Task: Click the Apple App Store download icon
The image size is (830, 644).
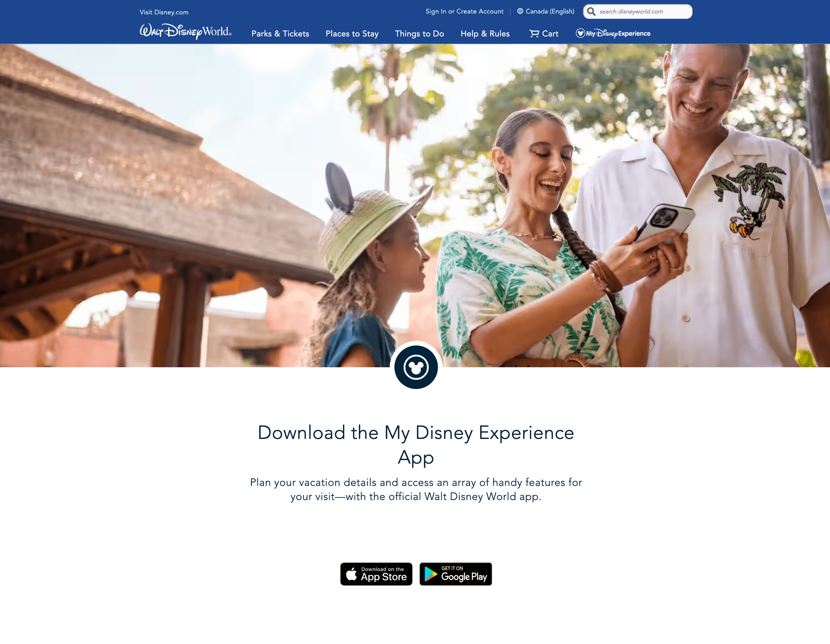Action: pos(376,573)
